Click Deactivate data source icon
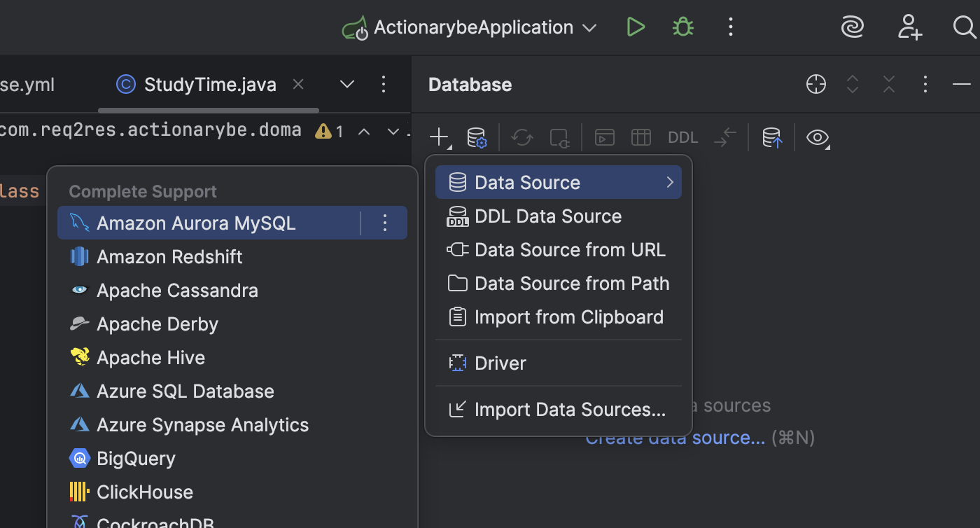This screenshot has height=528, width=980. click(x=559, y=137)
